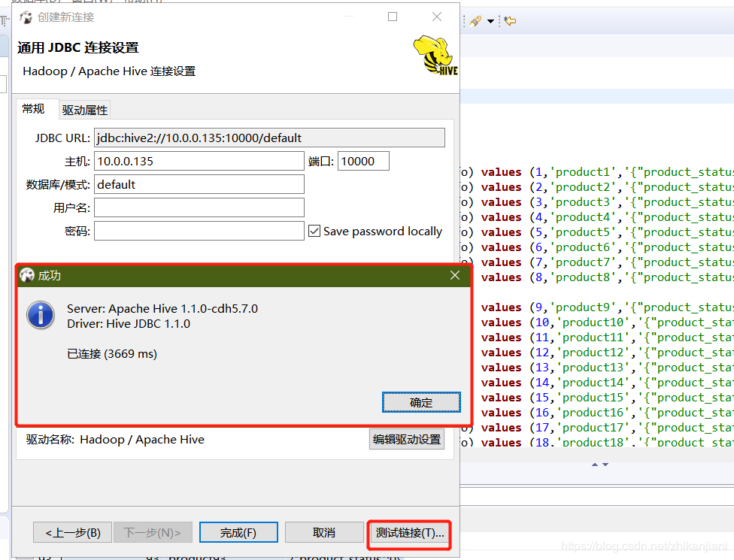Click the 测试链接(T)... button
The image size is (734, 560).
pos(410,533)
